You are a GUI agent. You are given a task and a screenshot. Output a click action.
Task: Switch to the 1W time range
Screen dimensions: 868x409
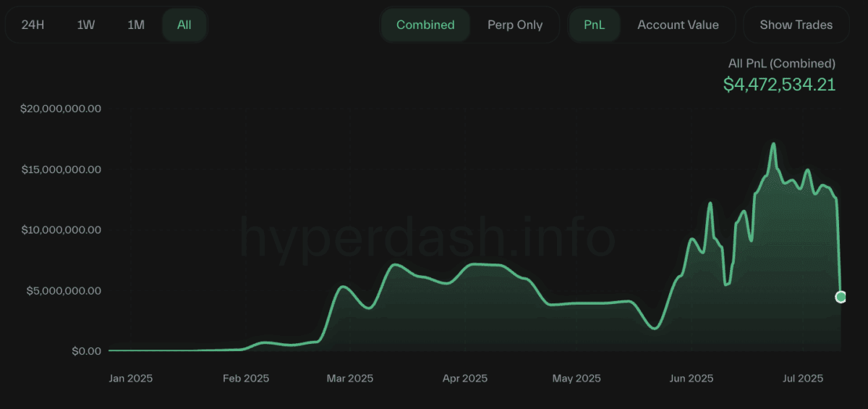coord(85,25)
